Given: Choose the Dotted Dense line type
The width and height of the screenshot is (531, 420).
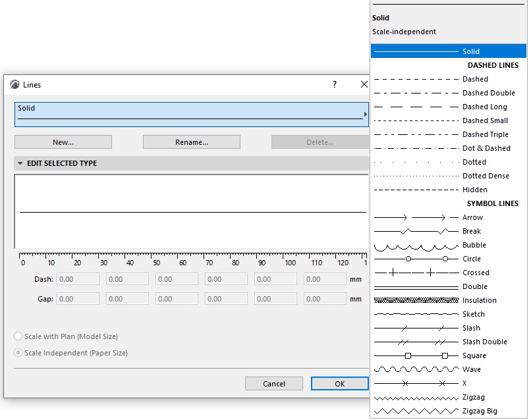Looking at the screenshot, I should coord(449,176).
